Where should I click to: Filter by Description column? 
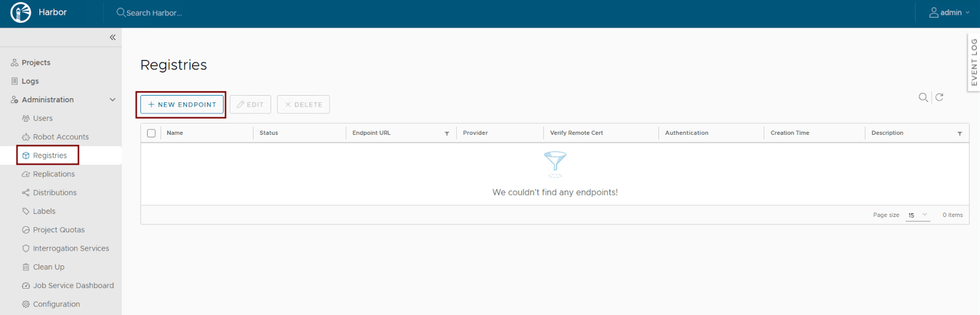pos(959,134)
